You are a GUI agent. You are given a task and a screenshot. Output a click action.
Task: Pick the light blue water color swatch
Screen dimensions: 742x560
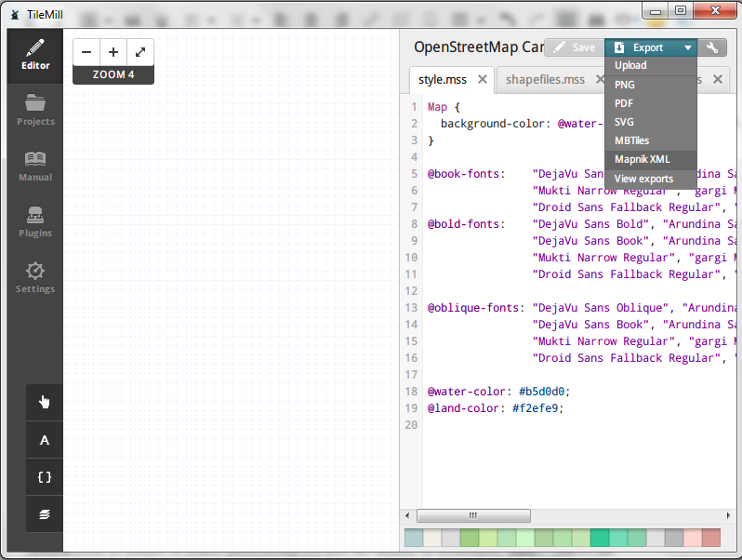pos(414,538)
